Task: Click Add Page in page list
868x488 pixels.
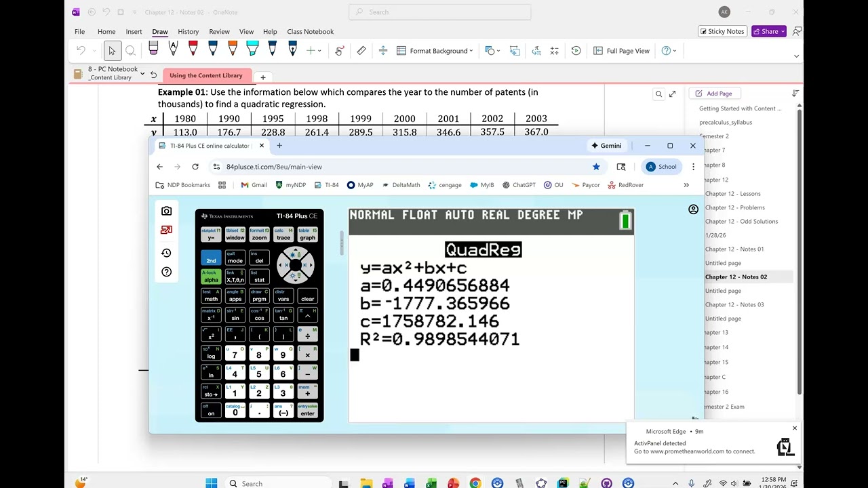Action: (x=714, y=94)
